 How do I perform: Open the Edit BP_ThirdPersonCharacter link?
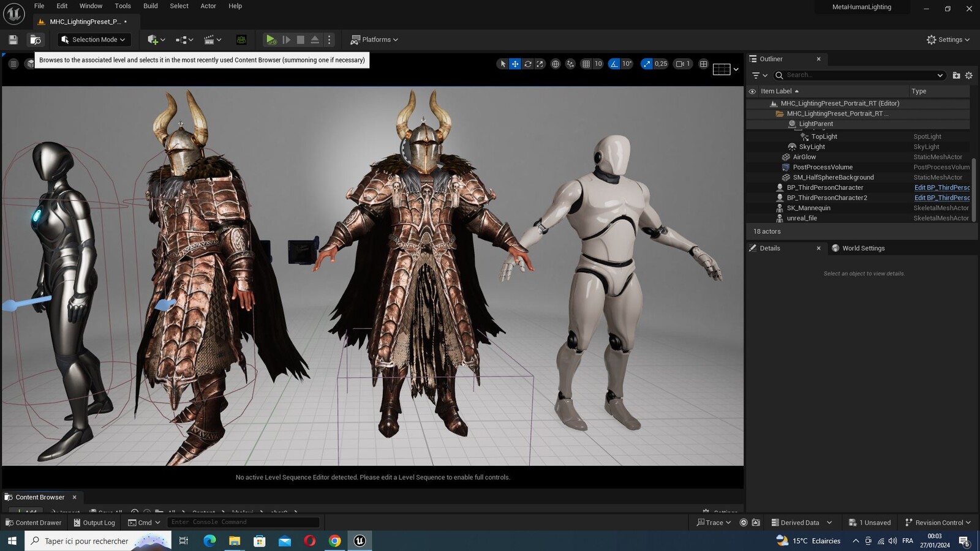point(941,188)
